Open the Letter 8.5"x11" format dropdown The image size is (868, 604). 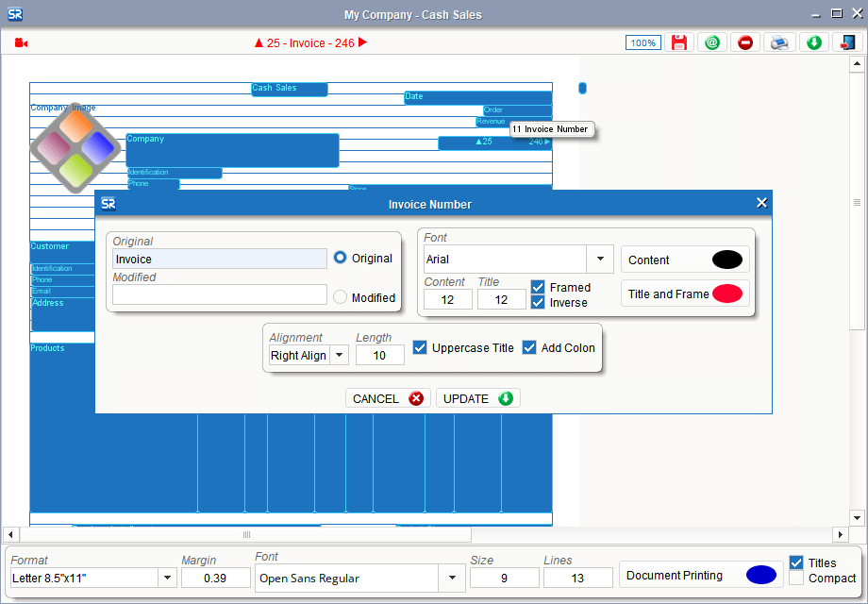(x=166, y=578)
